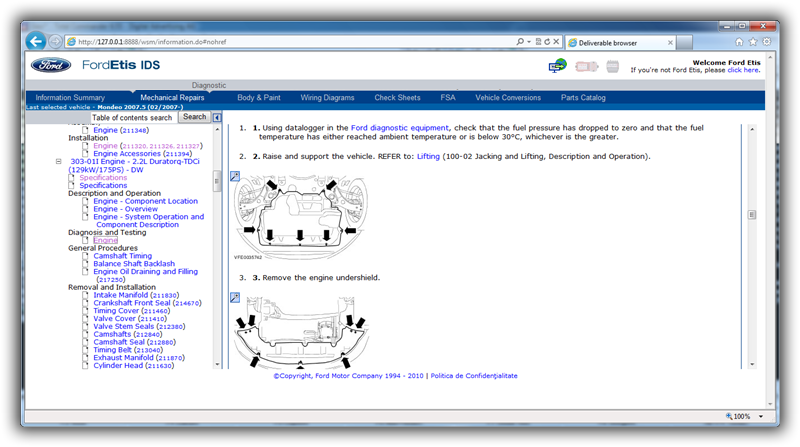Go back using the browser back arrow
Viewport: 800px width, 447px height.
pyautogui.click(x=37, y=41)
